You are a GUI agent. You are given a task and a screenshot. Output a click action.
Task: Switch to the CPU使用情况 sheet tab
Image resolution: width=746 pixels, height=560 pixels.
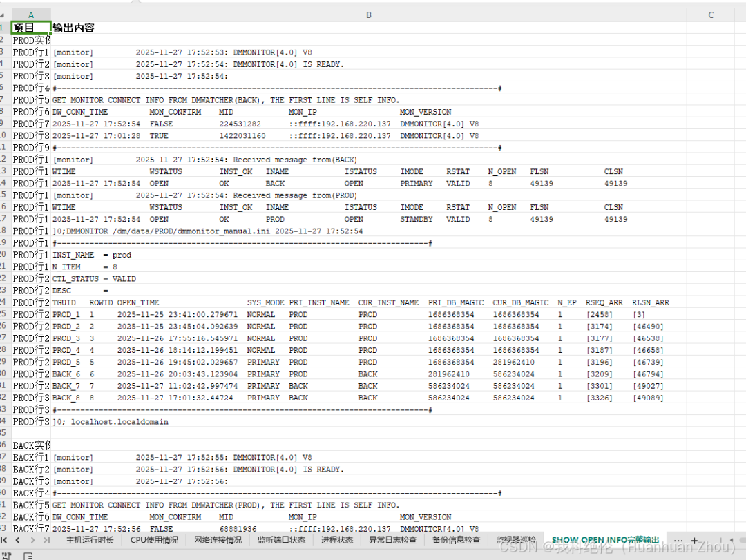[154, 540]
